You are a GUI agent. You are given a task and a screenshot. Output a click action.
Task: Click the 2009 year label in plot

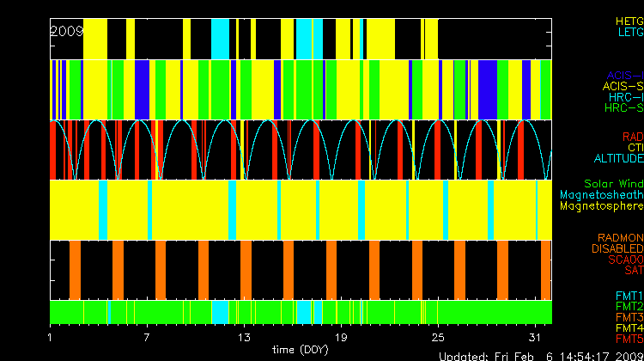pos(66,31)
